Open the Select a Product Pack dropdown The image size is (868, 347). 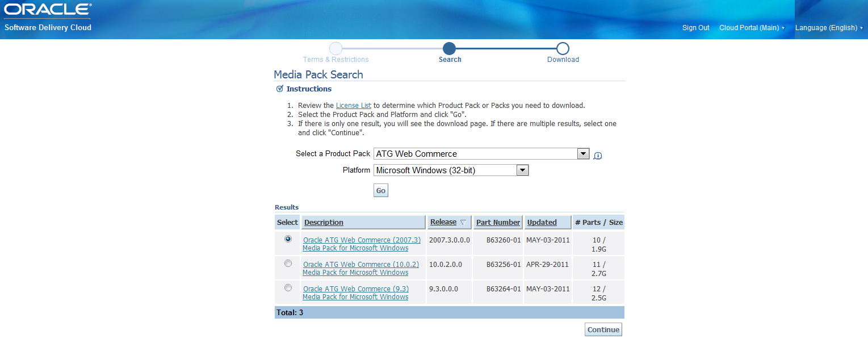481,154
